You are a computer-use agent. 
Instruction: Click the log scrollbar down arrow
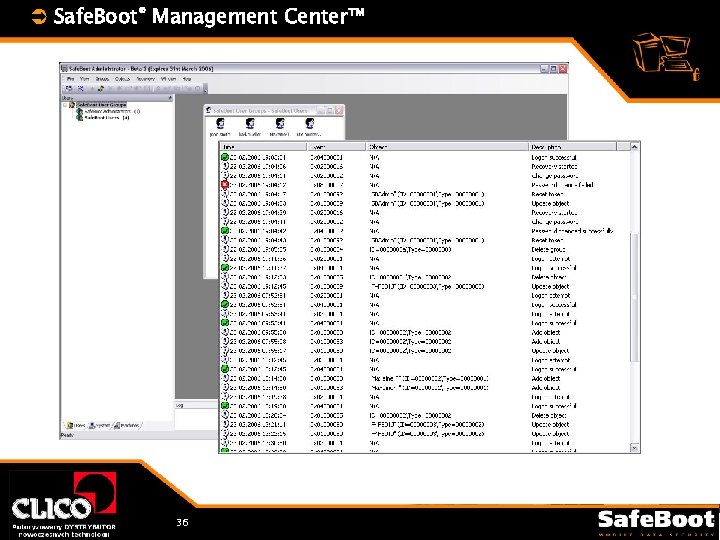tap(635, 448)
